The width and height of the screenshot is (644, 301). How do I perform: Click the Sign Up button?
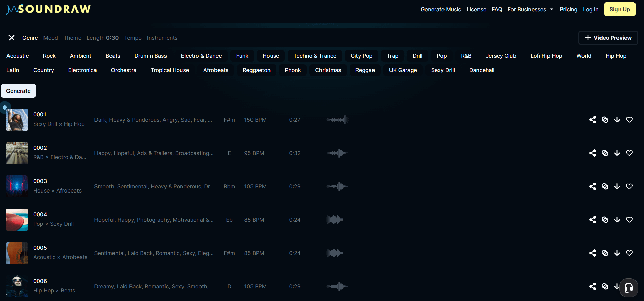tap(619, 9)
